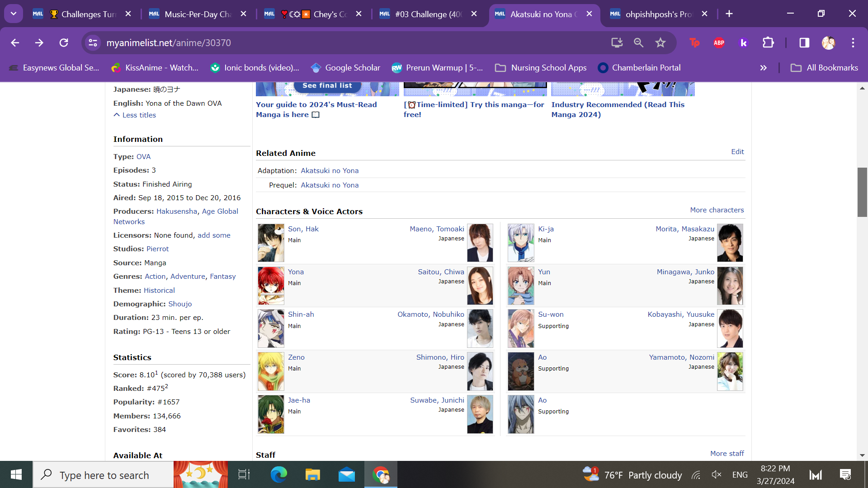Open the Easynews Global Search bookmark
Viewport: 868px width, 488px height.
coord(54,68)
